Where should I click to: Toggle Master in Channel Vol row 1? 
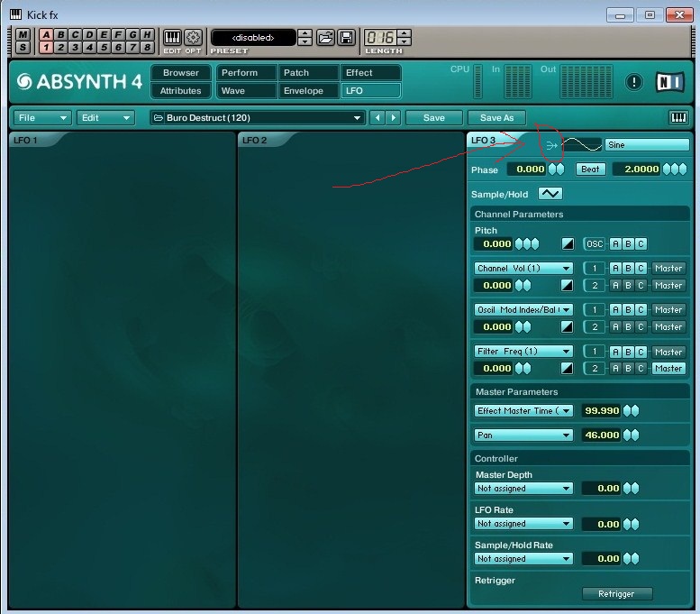(668, 268)
